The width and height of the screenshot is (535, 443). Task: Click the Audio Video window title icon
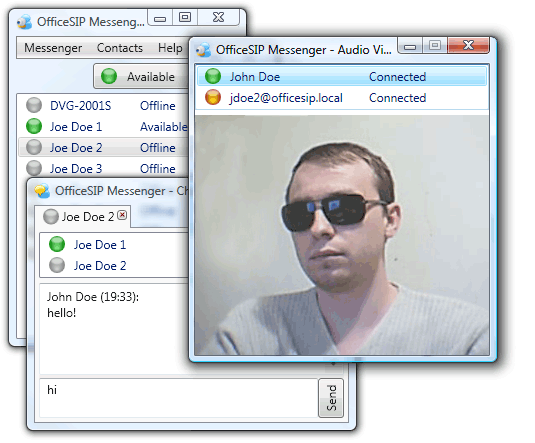pyautogui.click(x=203, y=50)
